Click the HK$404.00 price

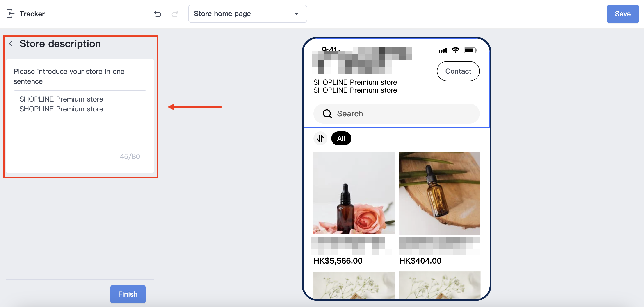pos(420,261)
